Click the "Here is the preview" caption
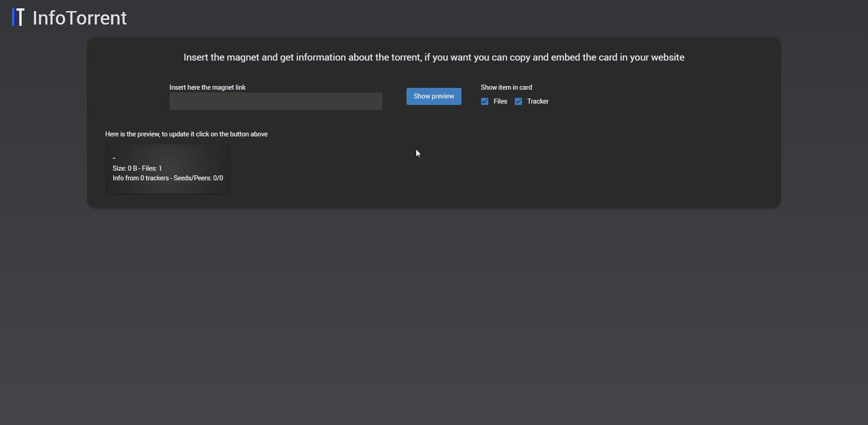868x425 pixels. point(186,134)
